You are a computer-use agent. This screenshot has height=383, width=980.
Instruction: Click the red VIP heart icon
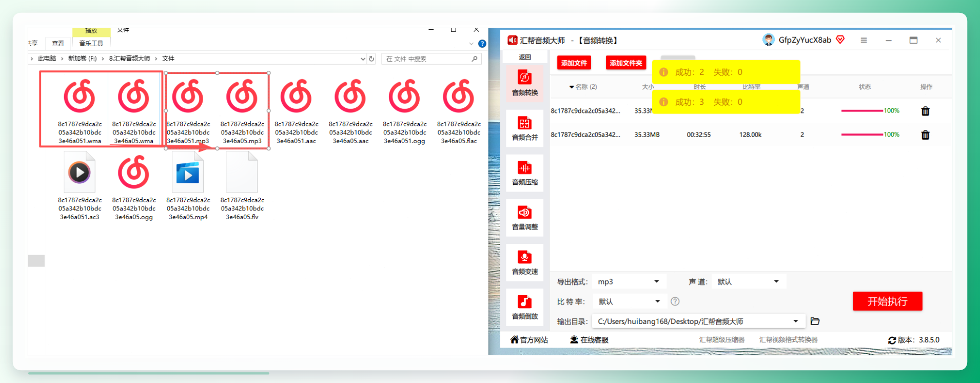[840, 40]
